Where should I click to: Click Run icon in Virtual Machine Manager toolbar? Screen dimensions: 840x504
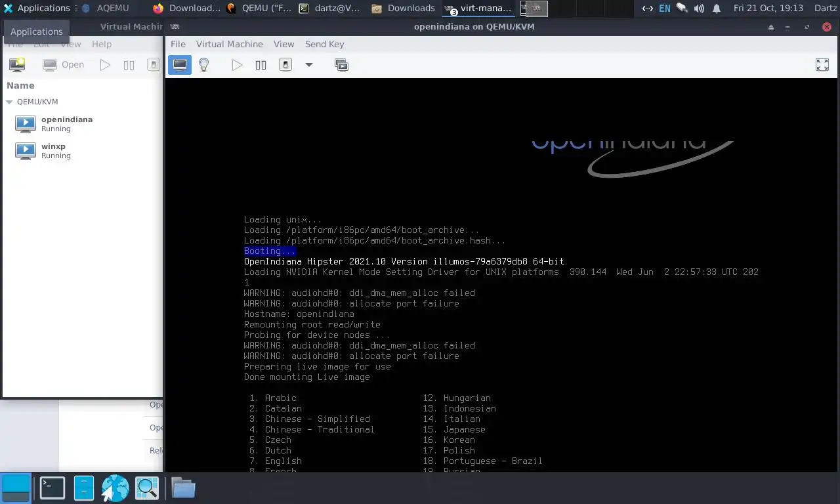click(x=105, y=64)
